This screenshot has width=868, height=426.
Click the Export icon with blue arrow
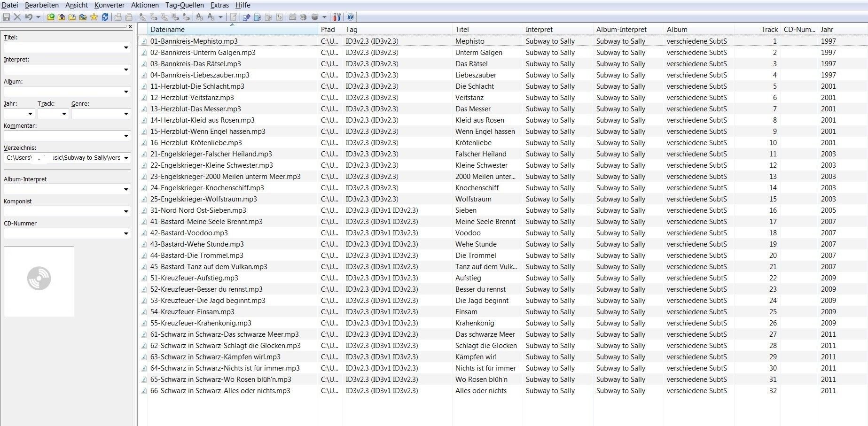pos(246,17)
